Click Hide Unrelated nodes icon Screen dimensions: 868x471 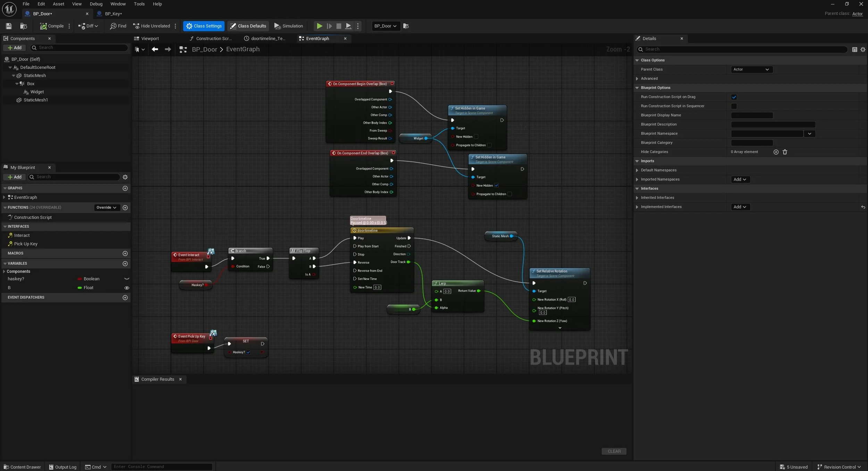136,26
